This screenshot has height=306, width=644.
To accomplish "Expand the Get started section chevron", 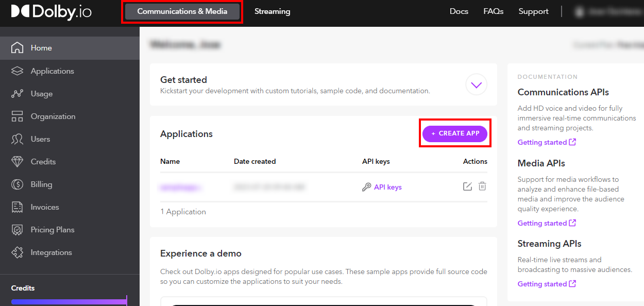I will 476,85.
